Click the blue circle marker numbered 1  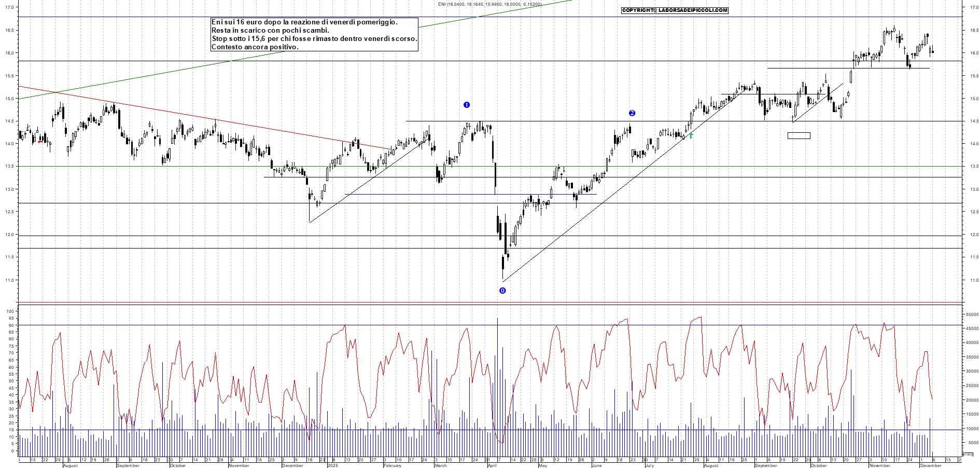467,105
